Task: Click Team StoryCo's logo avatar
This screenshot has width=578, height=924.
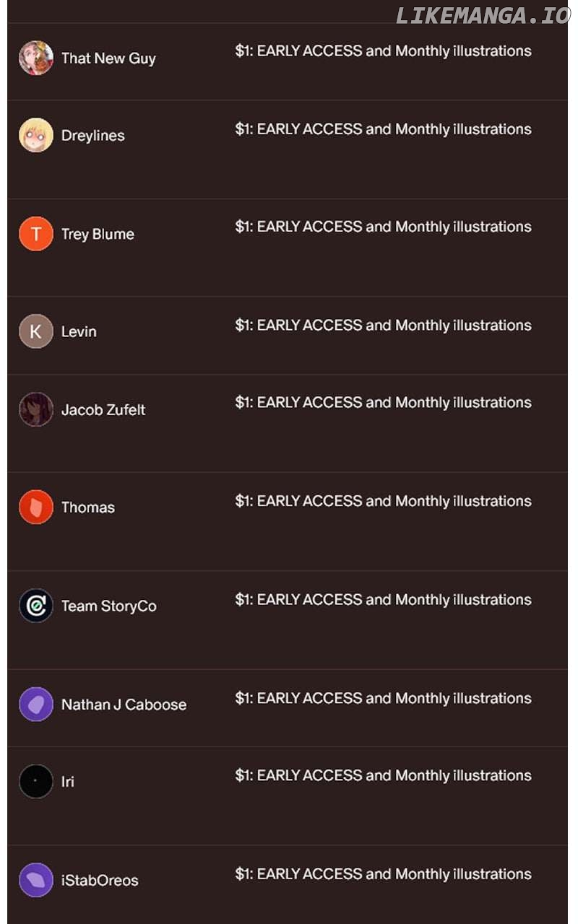Action: [x=36, y=606]
